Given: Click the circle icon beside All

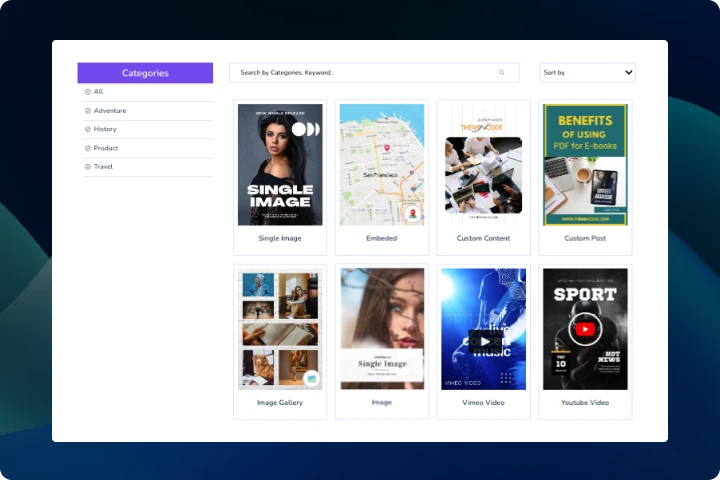Looking at the screenshot, I should [88, 92].
